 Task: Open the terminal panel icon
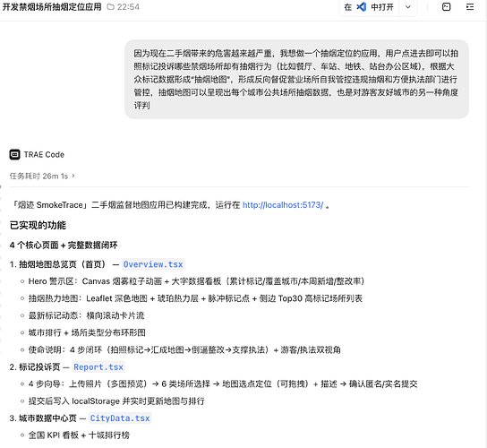tap(446, 7)
